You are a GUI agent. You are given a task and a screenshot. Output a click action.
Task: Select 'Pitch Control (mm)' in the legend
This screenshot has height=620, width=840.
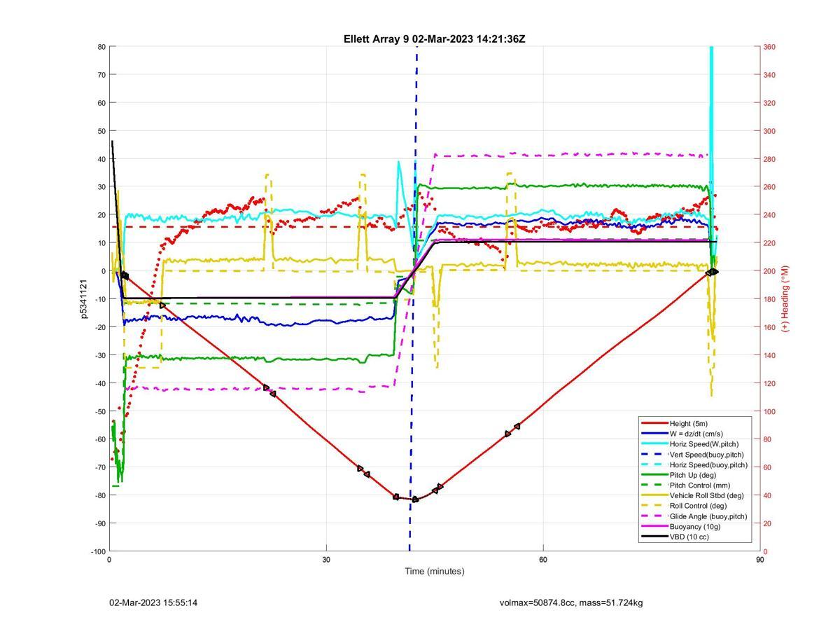701,485
